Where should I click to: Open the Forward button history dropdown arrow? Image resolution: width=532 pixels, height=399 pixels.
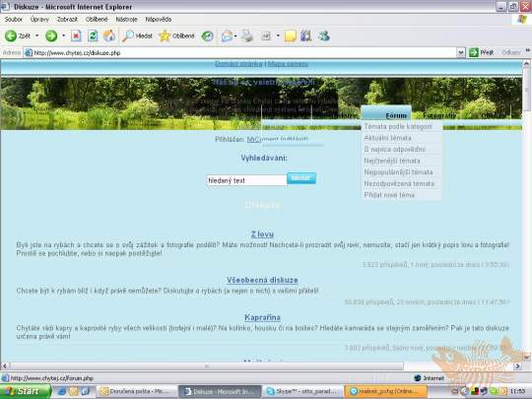(63, 35)
